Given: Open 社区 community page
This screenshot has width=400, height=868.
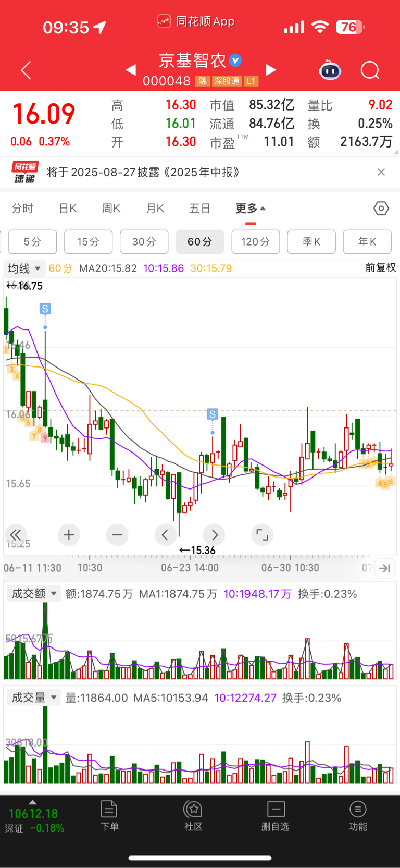Looking at the screenshot, I should 193,816.
